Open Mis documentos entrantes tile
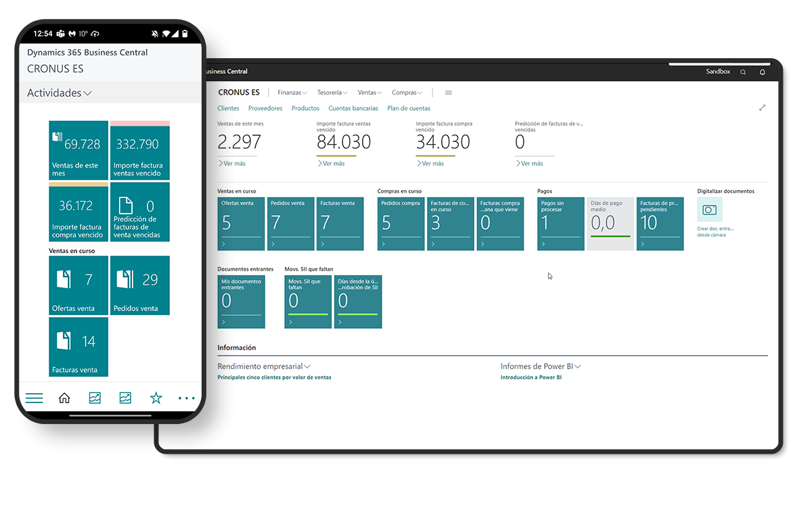 click(241, 302)
